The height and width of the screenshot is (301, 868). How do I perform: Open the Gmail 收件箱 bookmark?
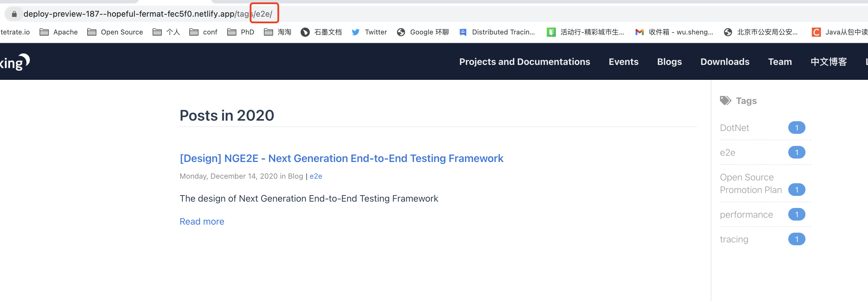tap(674, 32)
